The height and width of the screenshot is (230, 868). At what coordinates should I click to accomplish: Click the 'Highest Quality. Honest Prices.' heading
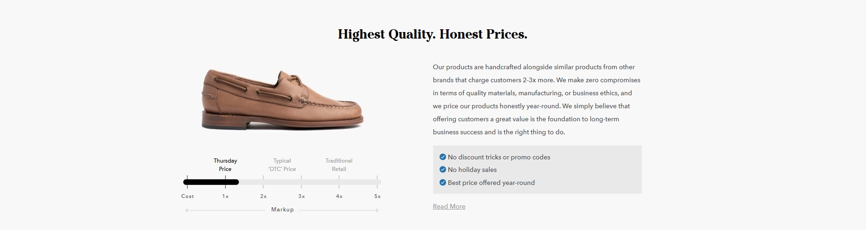433,34
